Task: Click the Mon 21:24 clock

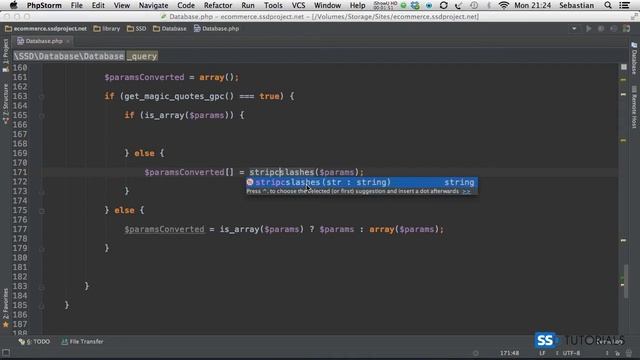Action: pyautogui.click(x=532, y=5)
